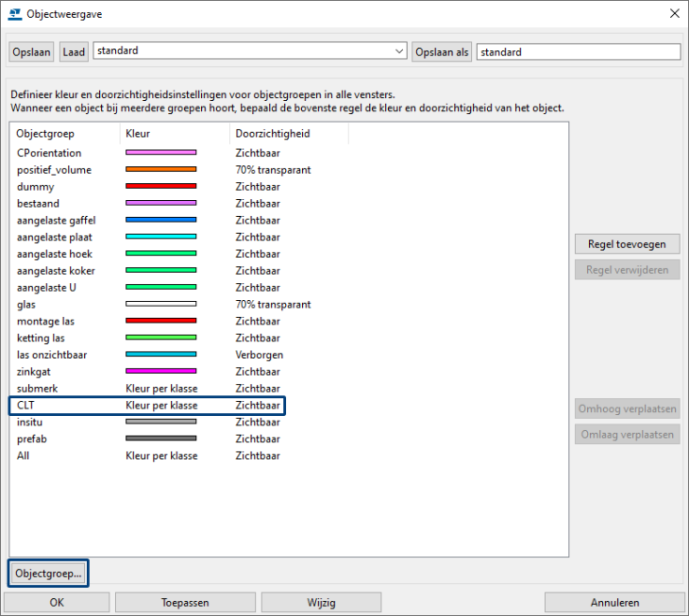Open the Doorzichtigheid value for las onzichtbaar
The image size is (689, 616).
tap(259, 355)
